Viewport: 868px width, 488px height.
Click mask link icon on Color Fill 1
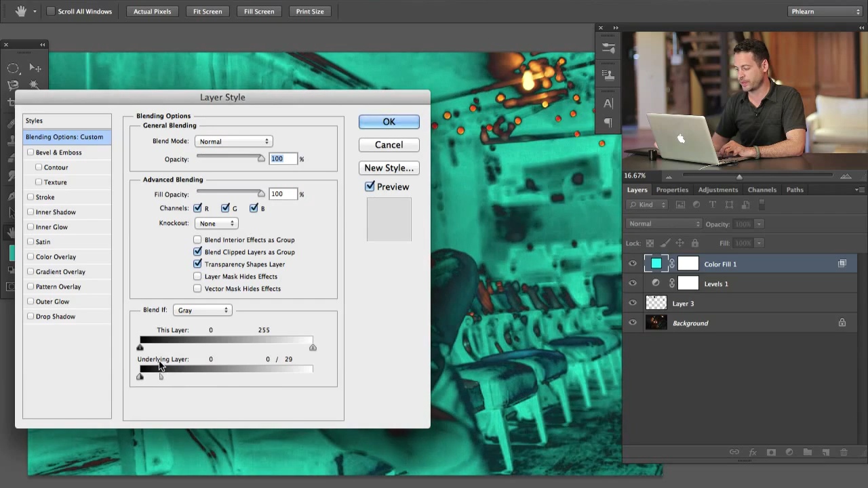coord(672,264)
